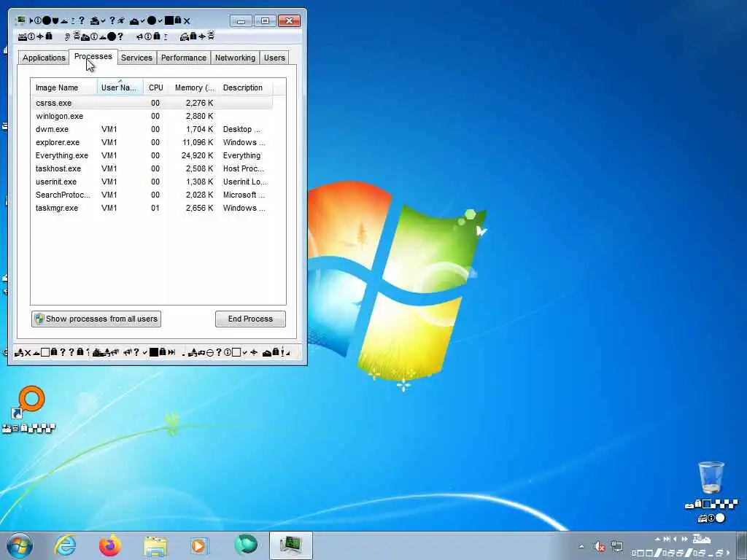The image size is (747, 560).
Task: Open the network tray icon
Action: pos(617,547)
